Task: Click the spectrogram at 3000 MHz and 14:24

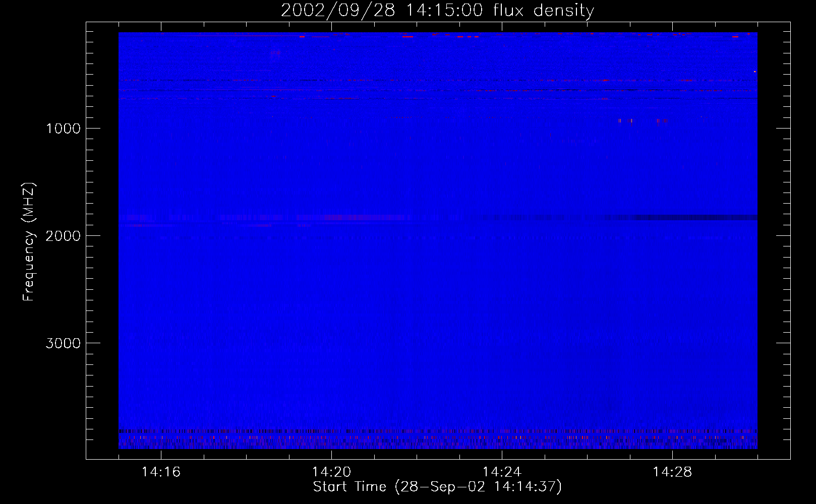Action: click(x=502, y=343)
